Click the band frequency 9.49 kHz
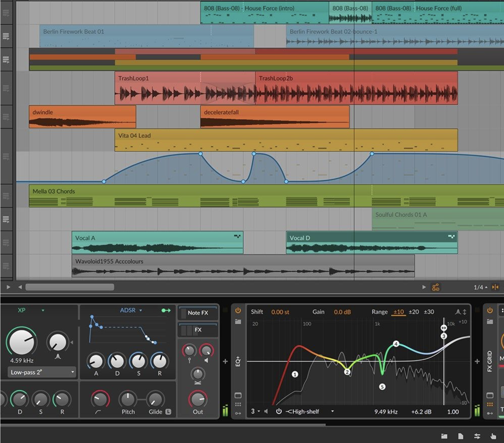504x443 pixels. click(386, 412)
